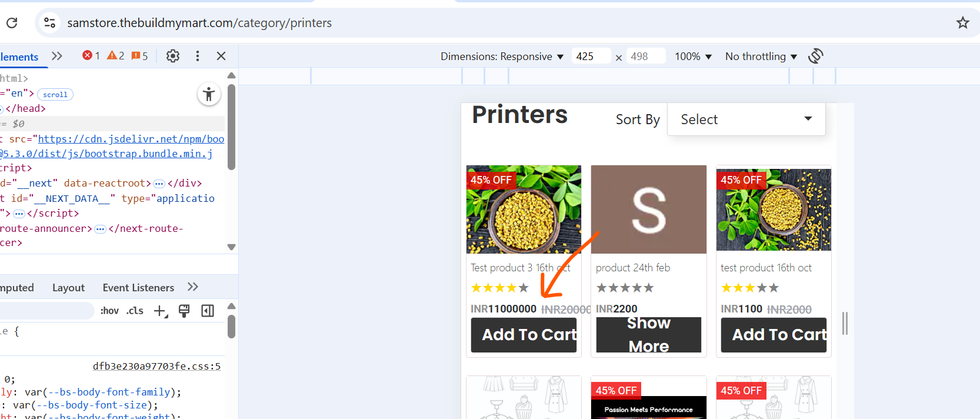Open product 24th feb placeholder image
Viewport: 980px width, 419px height.
tap(649, 209)
